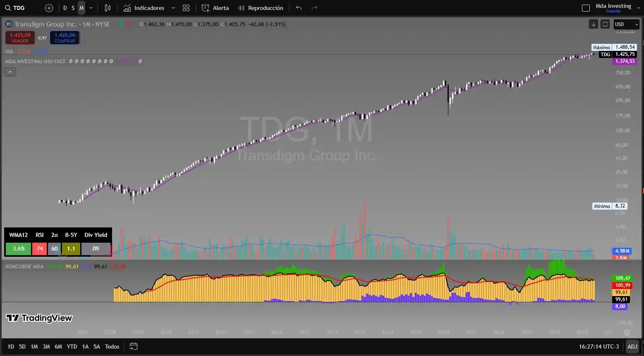The width and height of the screenshot is (644, 356).
Task: Click the 0,97 spread value
Action: click(x=43, y=38)
